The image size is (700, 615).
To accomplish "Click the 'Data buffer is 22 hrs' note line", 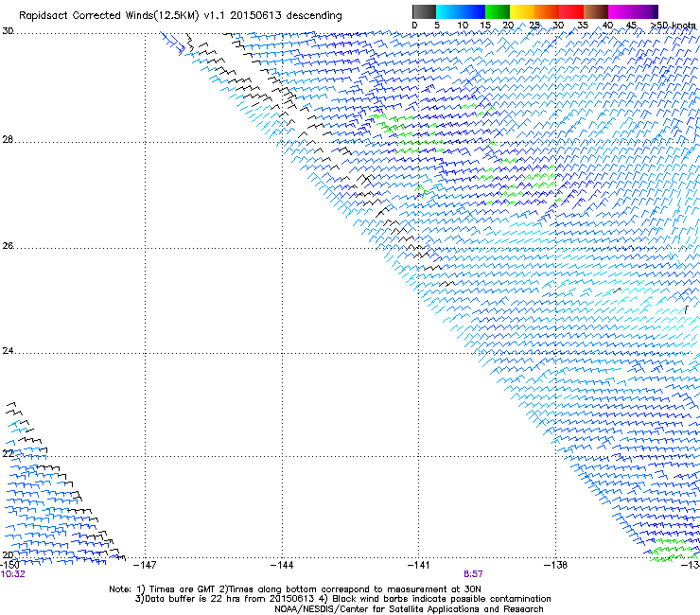I will [x=342, y=599].
